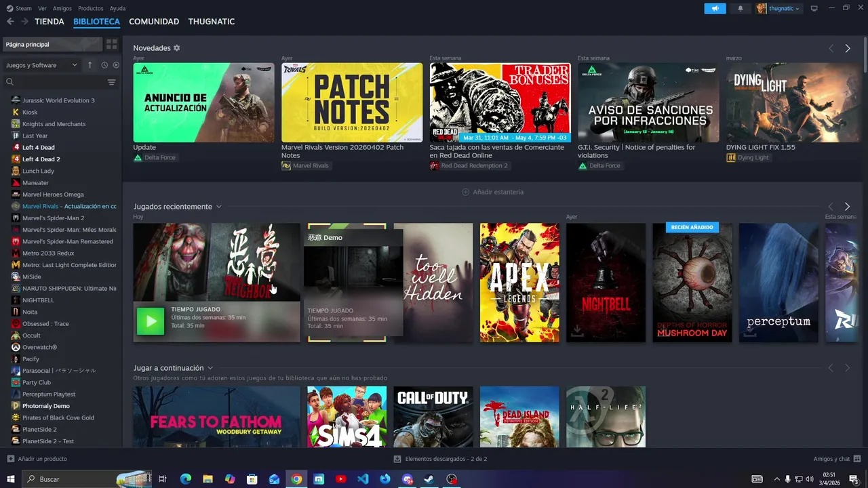Image resolution: width=868 pixels, height=488 pixels.
Task: Advance recently played shelf right arrow
Action: [847, 206]
